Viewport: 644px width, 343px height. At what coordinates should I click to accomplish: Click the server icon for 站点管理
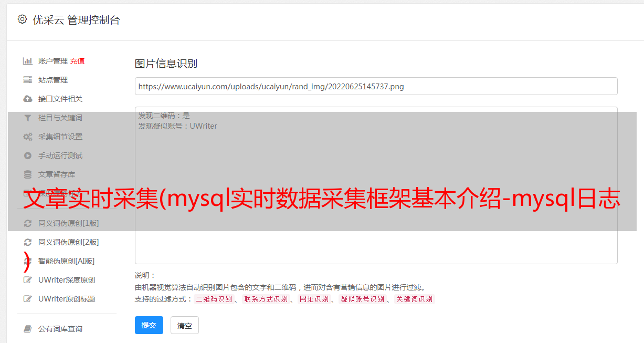point(28,80)
